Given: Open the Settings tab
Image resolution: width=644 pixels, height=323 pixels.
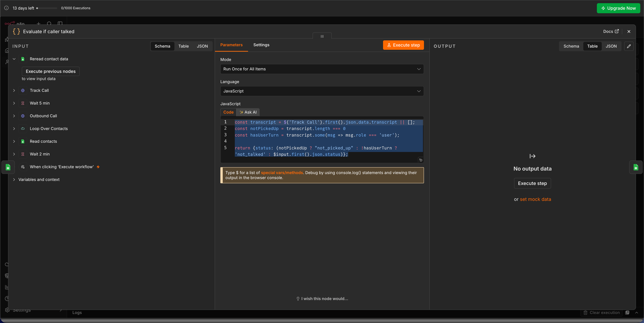Looking at the screenshot, I should (261, 45).
